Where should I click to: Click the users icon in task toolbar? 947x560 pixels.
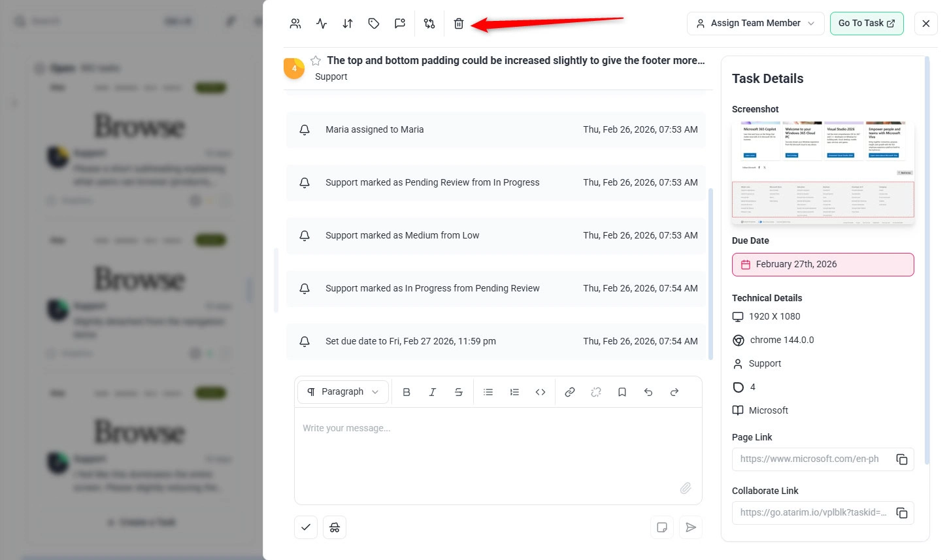(x=295, y=24)
